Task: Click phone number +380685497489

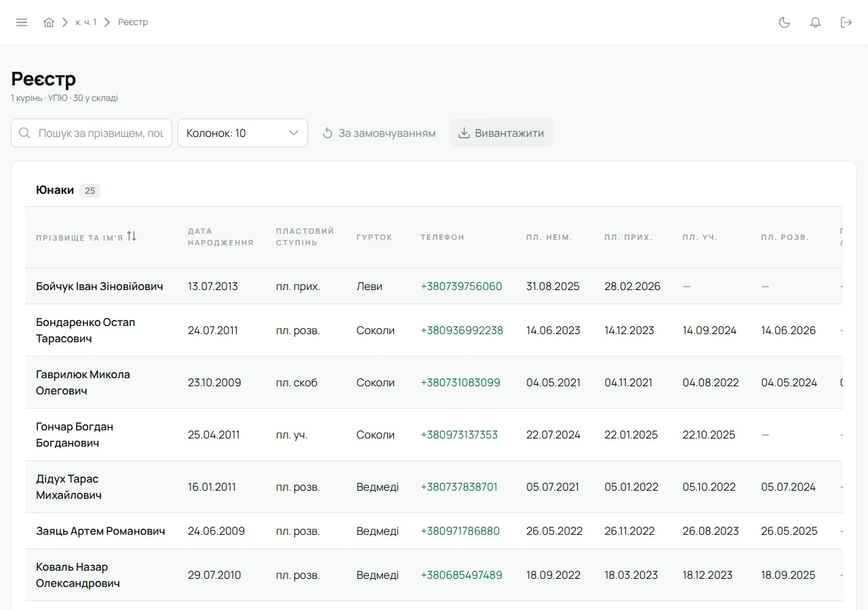Action: (x=461, y=575)
